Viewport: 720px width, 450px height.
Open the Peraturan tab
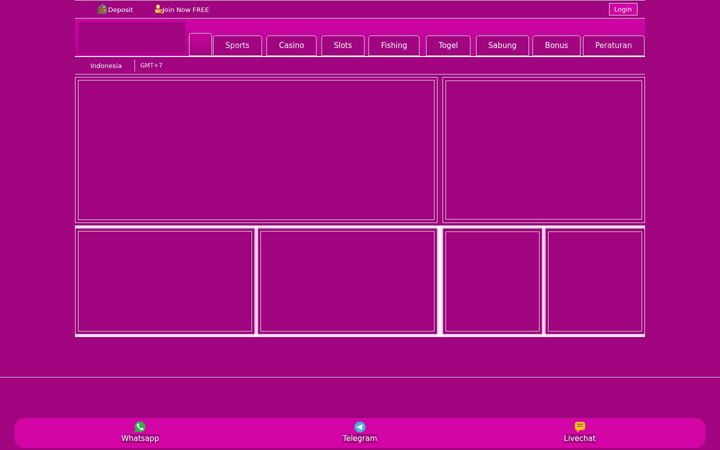[613, 45]
